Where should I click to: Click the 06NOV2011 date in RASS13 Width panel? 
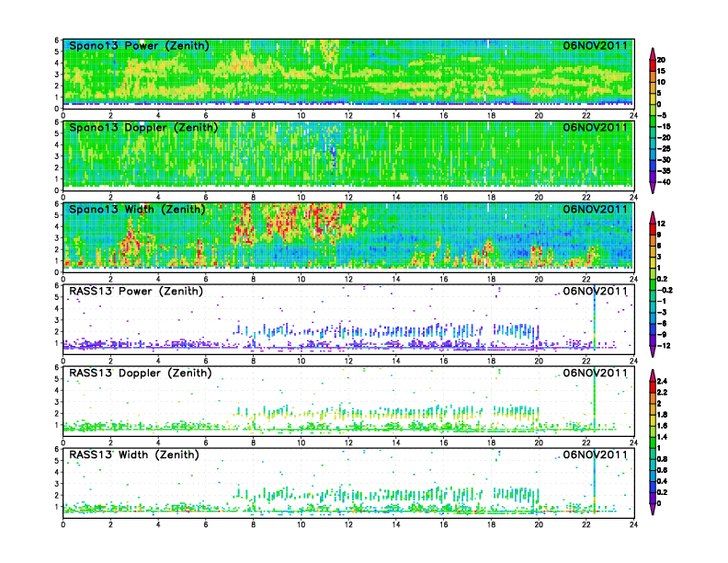click(596, 454)
